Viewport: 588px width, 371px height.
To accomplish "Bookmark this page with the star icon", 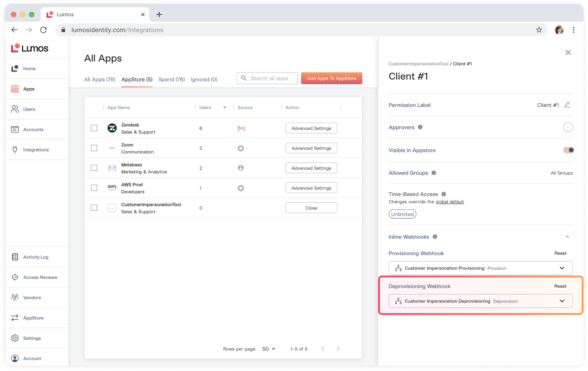I will click(x=539, y=30).
